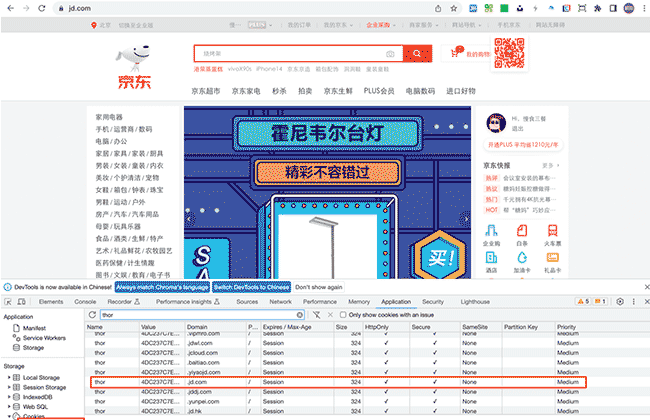Image resolution: width=650 pixels, height=420 pixels.
Task: Switch to the Network tab
Action: click(x=280, y=302)
